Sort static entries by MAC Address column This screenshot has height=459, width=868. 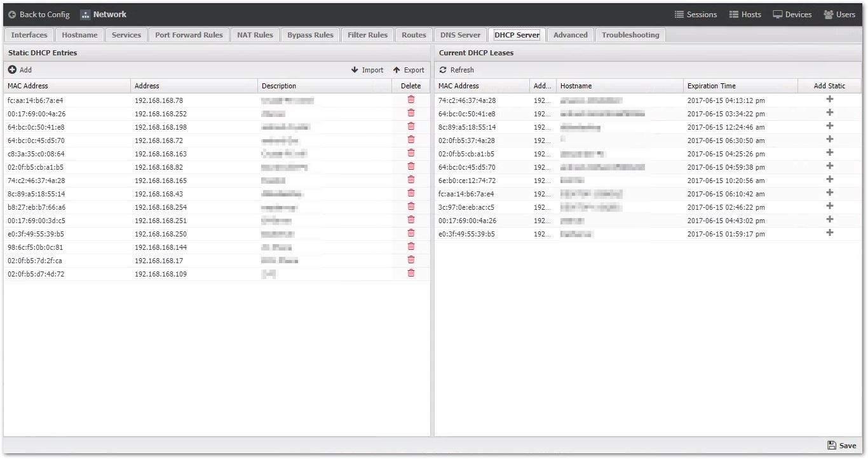pos(28,86)
